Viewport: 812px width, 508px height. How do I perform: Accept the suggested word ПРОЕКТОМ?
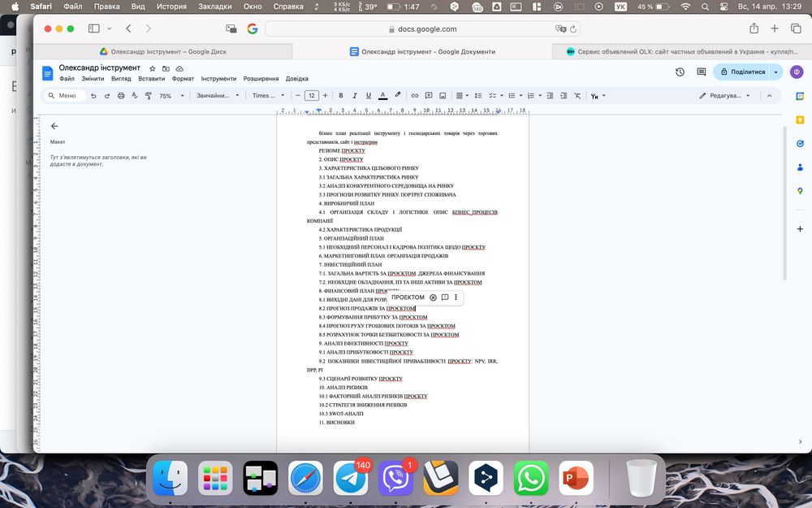(408, 297)
